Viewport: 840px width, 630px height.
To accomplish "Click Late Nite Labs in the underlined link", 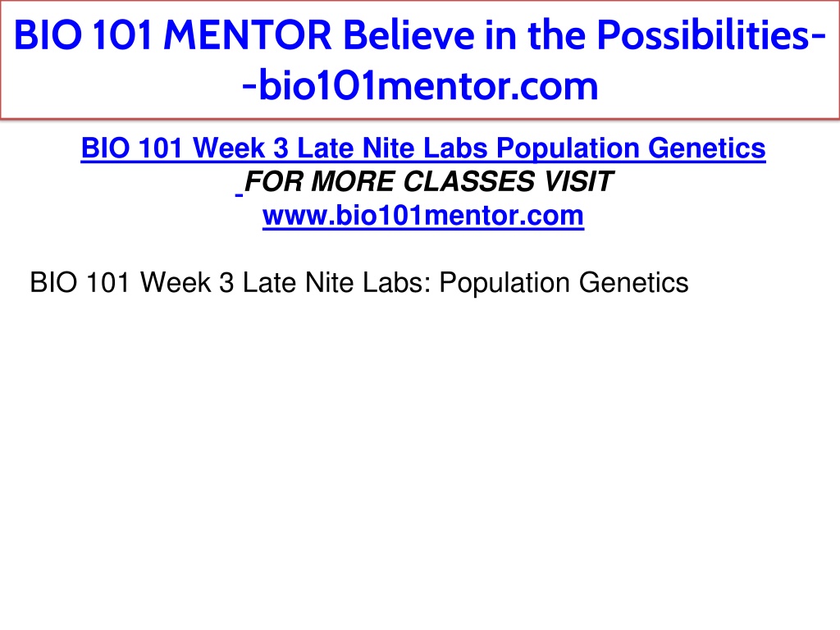I will point(393,148).
